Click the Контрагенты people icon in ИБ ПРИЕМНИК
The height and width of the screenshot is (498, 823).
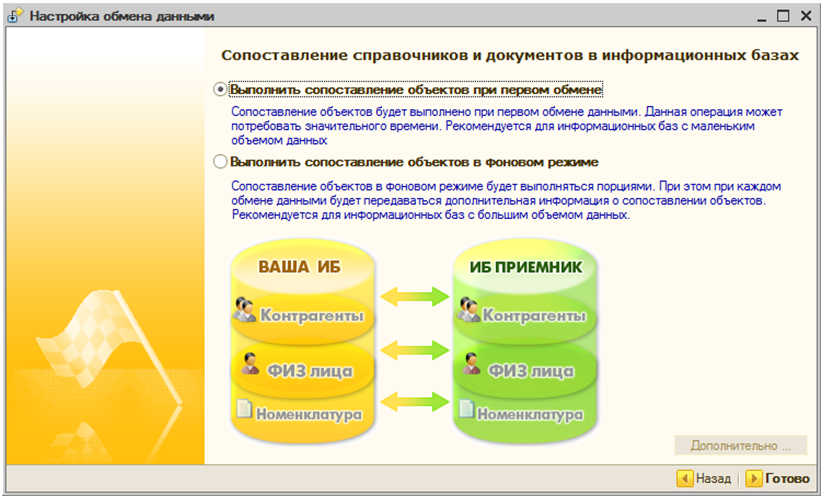(467, 310)
